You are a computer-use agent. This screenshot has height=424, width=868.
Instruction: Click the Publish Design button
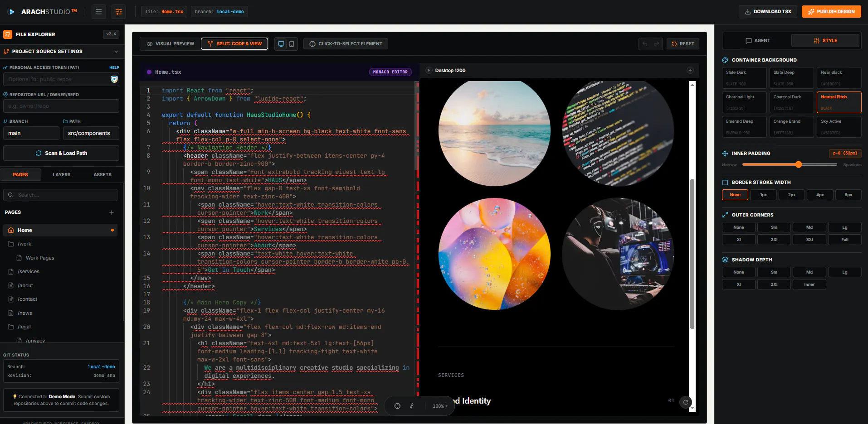[831, 12]
